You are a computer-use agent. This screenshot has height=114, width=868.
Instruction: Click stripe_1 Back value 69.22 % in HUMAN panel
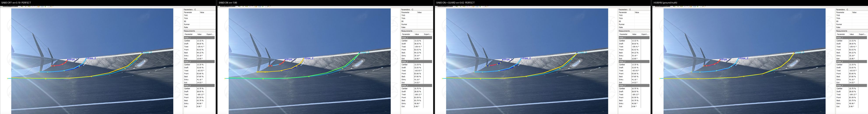click(852, 53)
